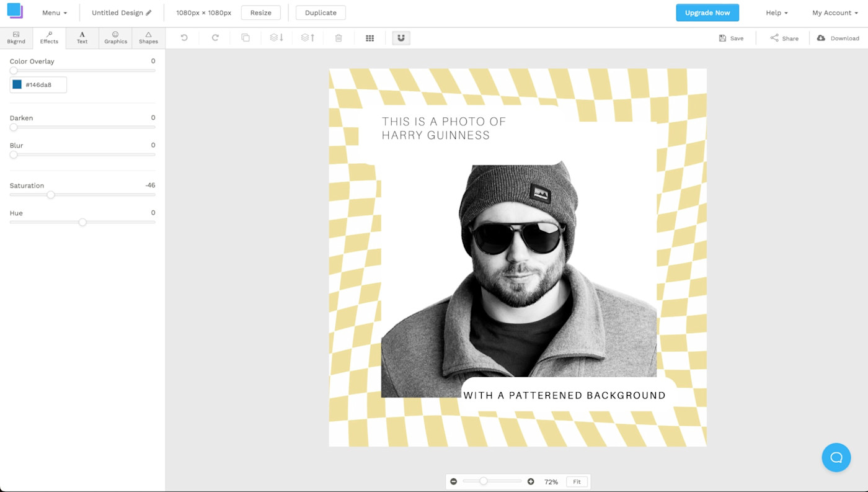
Task: Switch to the Bkgrnd tab
Action: pyautogui.click(x=16, y=38)
